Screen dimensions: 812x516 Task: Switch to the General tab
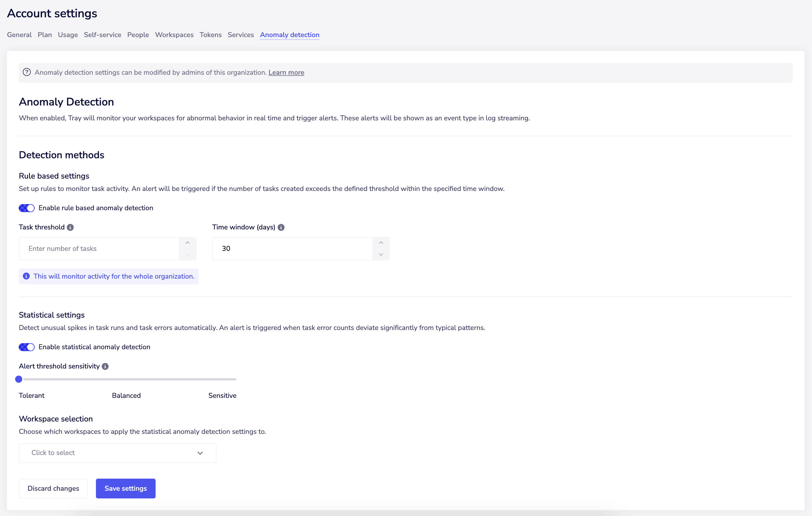pyautogui.click(x=19, y=35)
